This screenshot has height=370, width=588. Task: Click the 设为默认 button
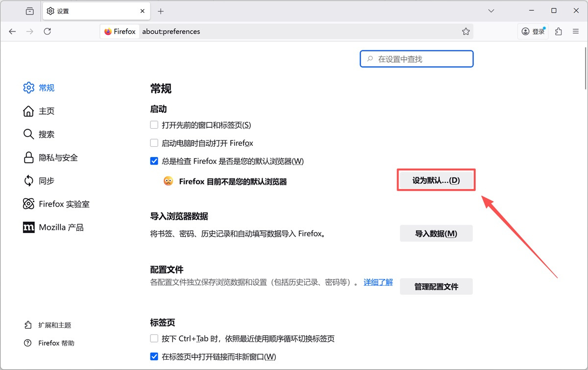(x=436, y=180)
